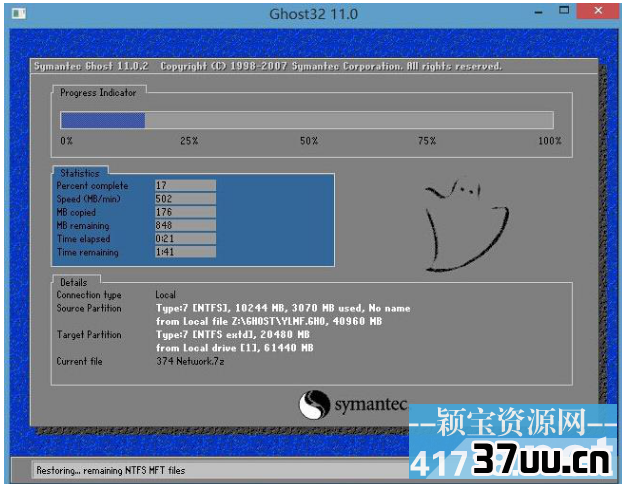This screenshot has height=484, width=622.
Task: Maximize the Ghost32 11.0 window
Action: (564, 11)
